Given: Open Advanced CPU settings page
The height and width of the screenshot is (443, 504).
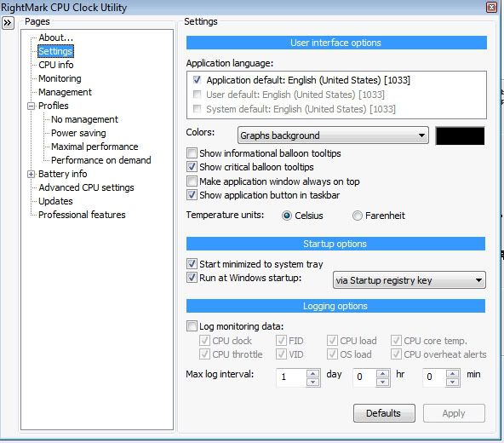Looking at the screenshot, I should [x=86, y=187].
